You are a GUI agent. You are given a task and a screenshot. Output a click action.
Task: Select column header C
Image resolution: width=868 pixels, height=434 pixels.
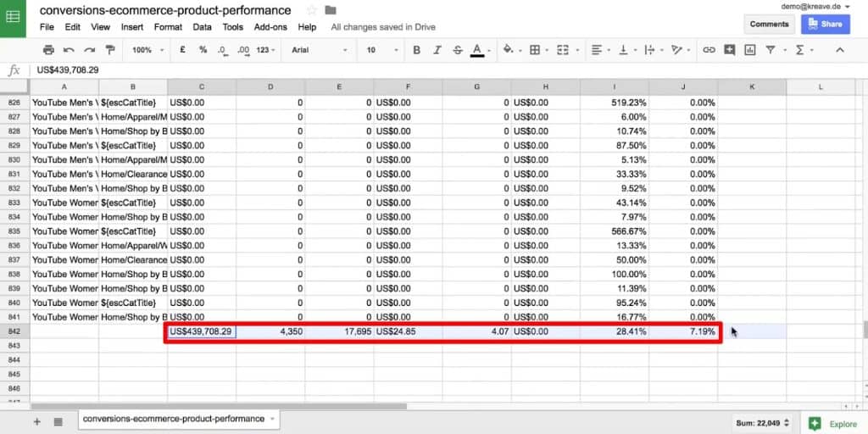click(x=202, y=87)
